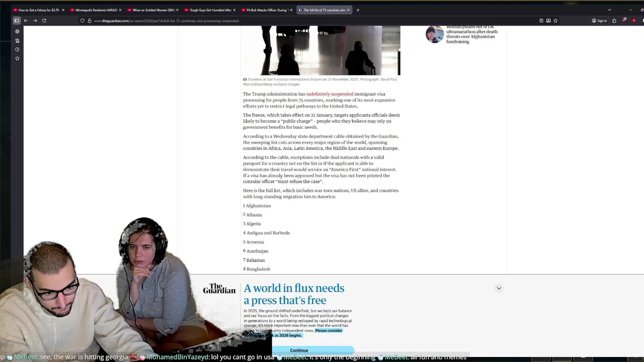Click list entry '1 Afghanistan'
Viewport: 644px width, 362px height.
[x=257, y=206]
